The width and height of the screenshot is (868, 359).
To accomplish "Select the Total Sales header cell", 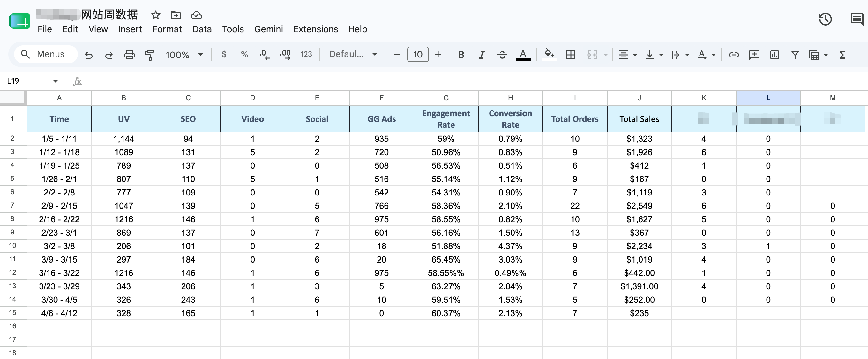I will tap(639, 119).
